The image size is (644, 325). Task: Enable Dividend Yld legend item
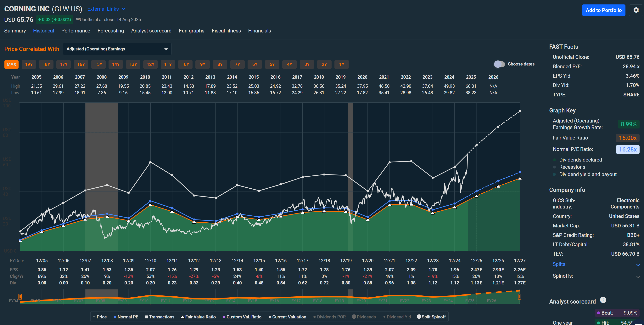397,317
